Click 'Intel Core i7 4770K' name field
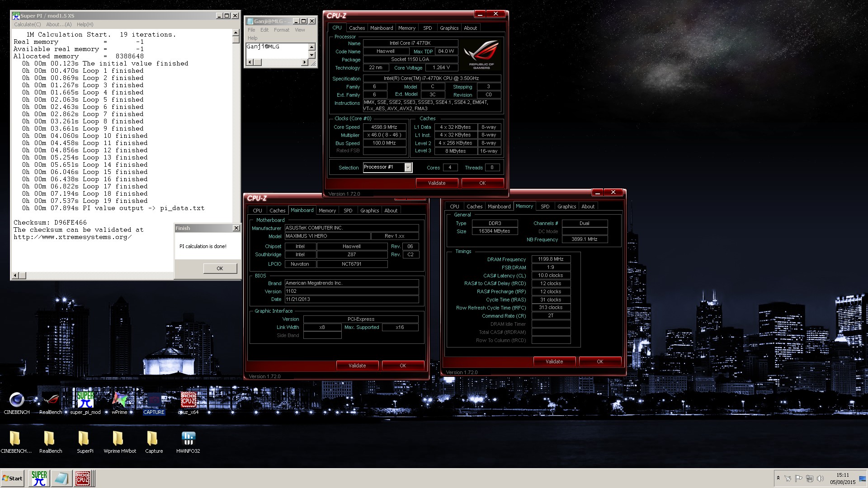Image resolution: width=868 pixels, height=488 pixels. 410,43
